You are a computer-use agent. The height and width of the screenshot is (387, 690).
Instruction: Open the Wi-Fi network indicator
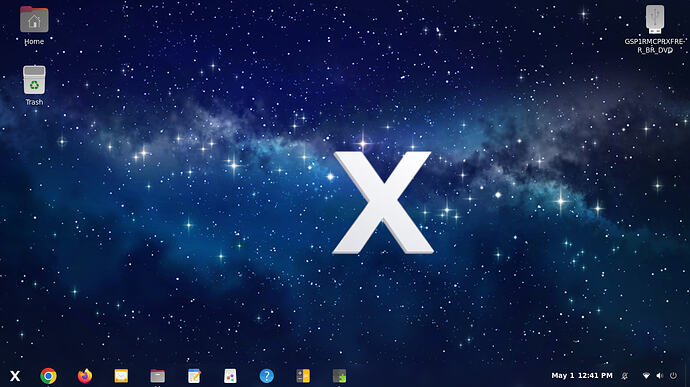click(x=646, y=376)
